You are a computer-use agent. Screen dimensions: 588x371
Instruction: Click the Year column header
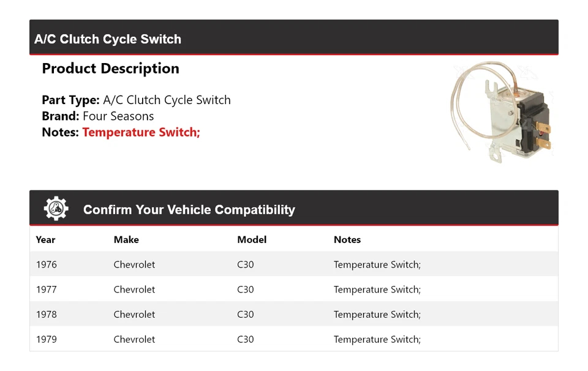[x=45, y=240]
